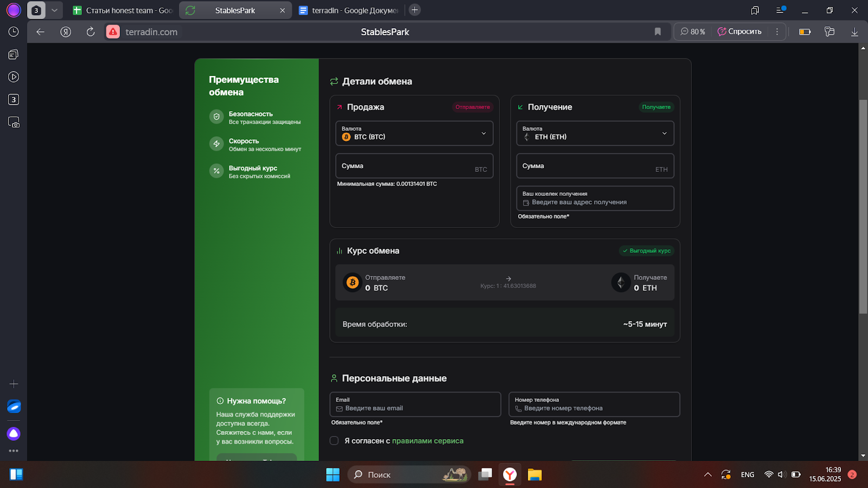This screenshot has height=488, width=868.
Task: Click the 'Выгодный курс' badge in exchange rate
Action: pyautogui.click(x=647, y=251)
